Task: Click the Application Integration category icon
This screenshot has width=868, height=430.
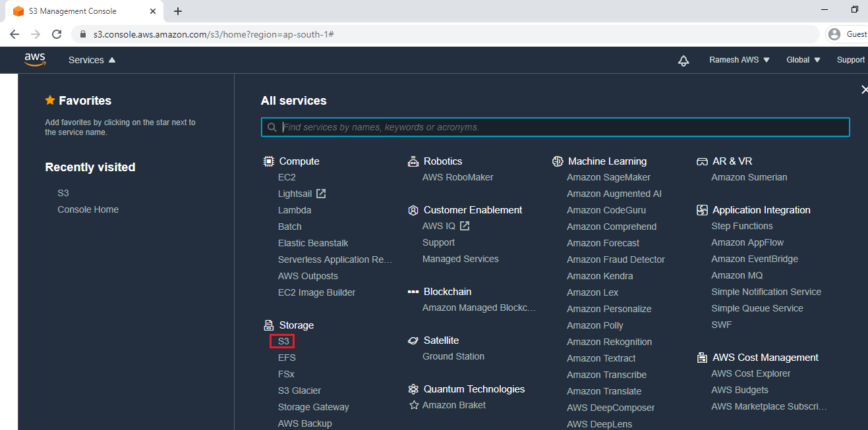Action: pyautogui.click(x=702, y=210)
